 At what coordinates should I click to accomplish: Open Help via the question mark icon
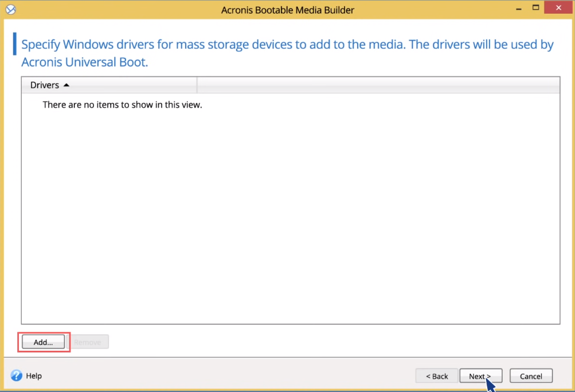[16, 375]
